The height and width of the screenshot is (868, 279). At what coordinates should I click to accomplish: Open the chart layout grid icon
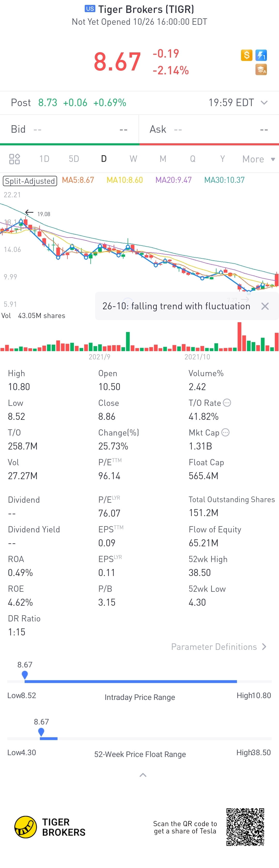tap(14, 159)
